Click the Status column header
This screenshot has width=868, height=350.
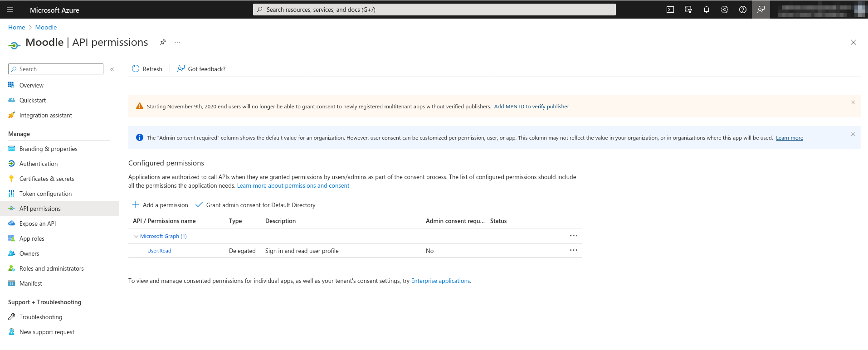[498, 221]
